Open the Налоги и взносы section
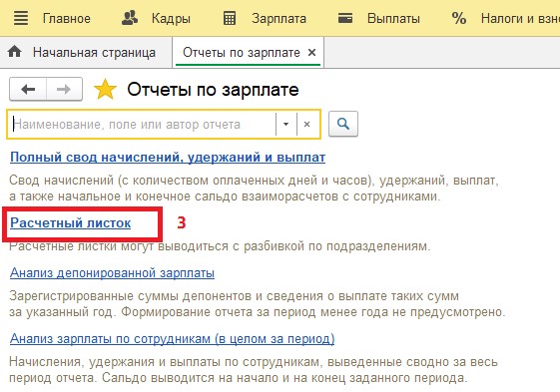The image size is (560, 392). [x=520, y=18]
